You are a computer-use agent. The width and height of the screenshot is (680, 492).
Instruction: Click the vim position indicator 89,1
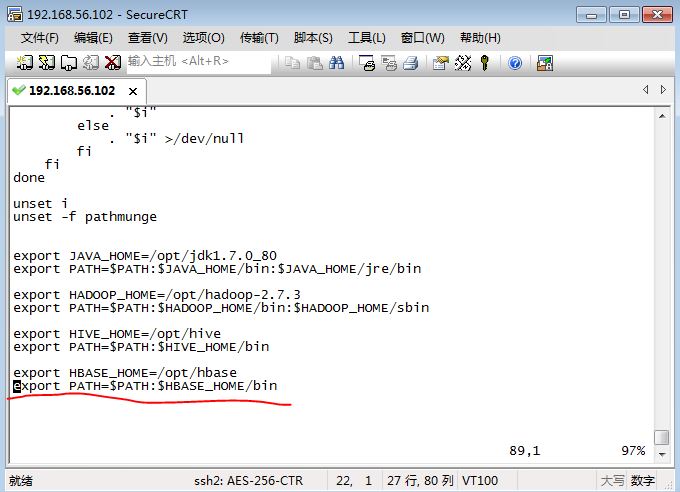(x=524, y=451)
